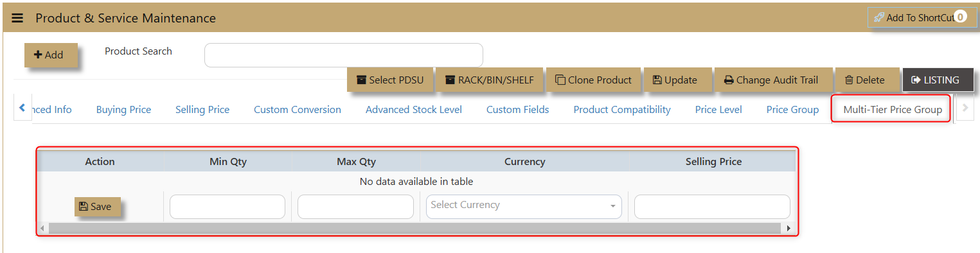This screenshot has width=980, height=253.
Task: Open Custom Fields tab
Action: coord(517,110)
